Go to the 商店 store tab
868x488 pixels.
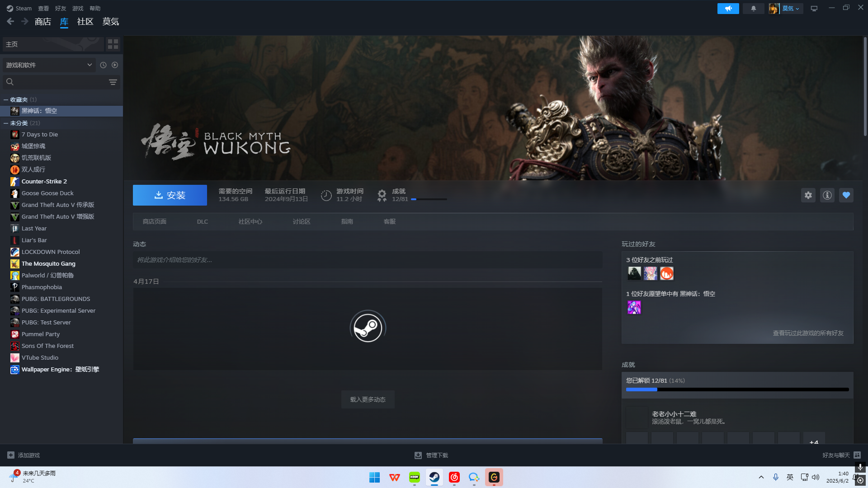(43, 21)
